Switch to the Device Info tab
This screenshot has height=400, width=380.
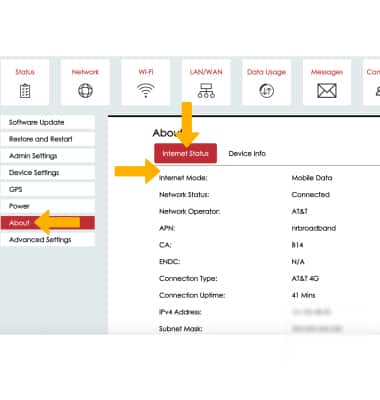(247, 153)
